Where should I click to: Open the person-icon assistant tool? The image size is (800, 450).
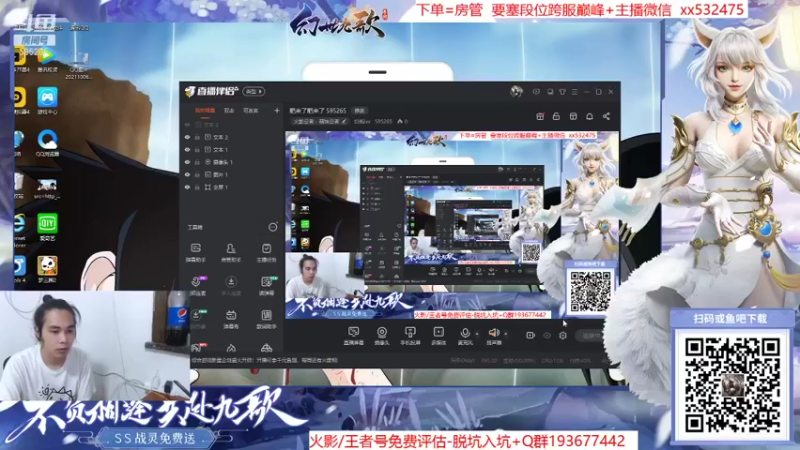click(231, 253)
